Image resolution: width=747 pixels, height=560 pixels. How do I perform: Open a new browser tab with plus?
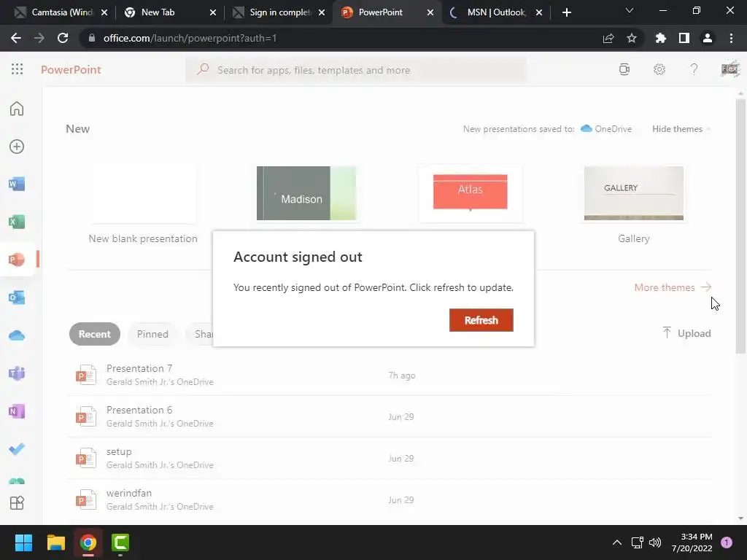point(566,12)
